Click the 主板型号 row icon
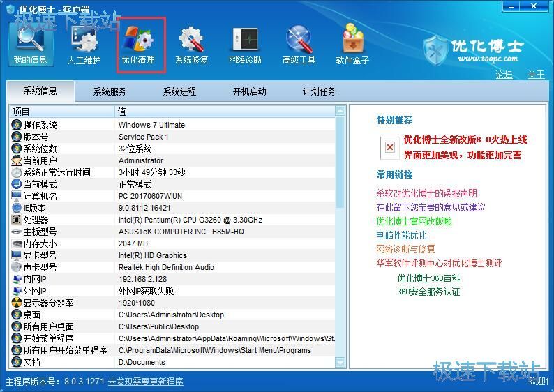The image size is (554, 392). coord(17,232)
